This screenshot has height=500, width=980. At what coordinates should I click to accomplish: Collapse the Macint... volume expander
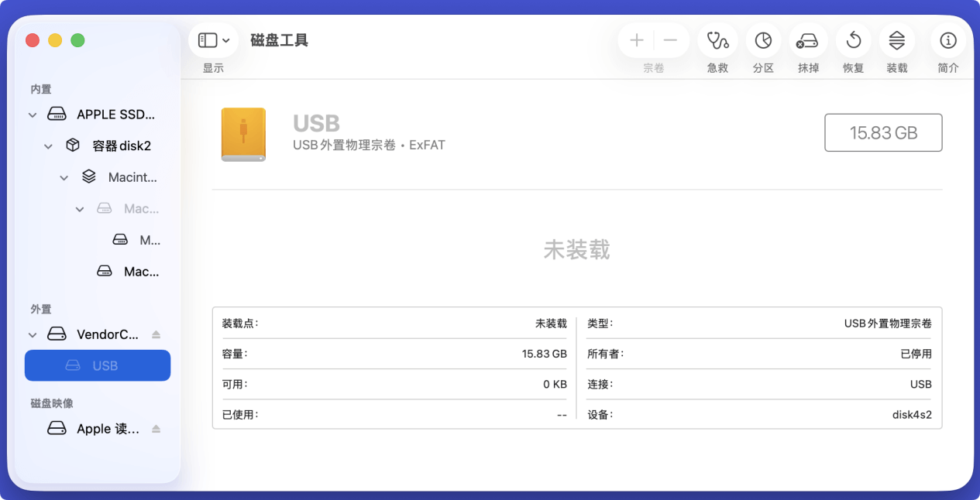tap(64, 176)
